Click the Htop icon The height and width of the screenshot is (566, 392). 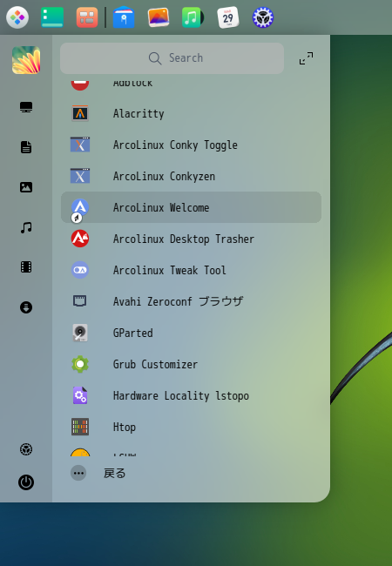(80, 427)
